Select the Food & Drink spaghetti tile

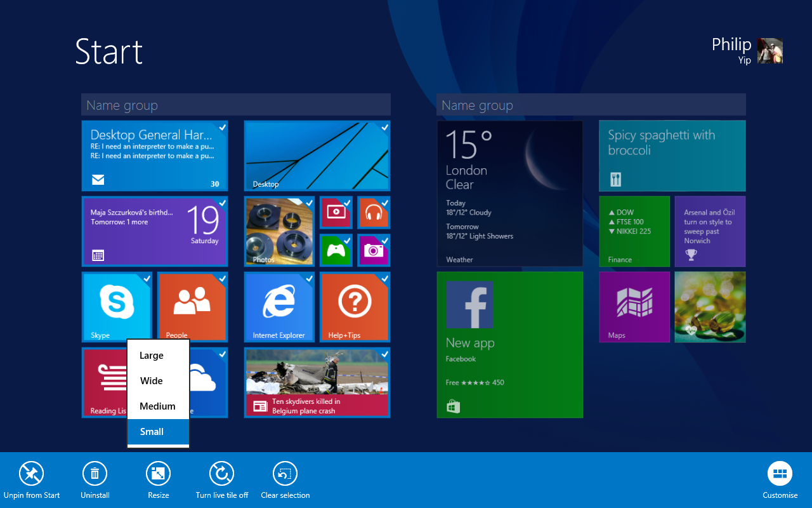click(672, 156)
